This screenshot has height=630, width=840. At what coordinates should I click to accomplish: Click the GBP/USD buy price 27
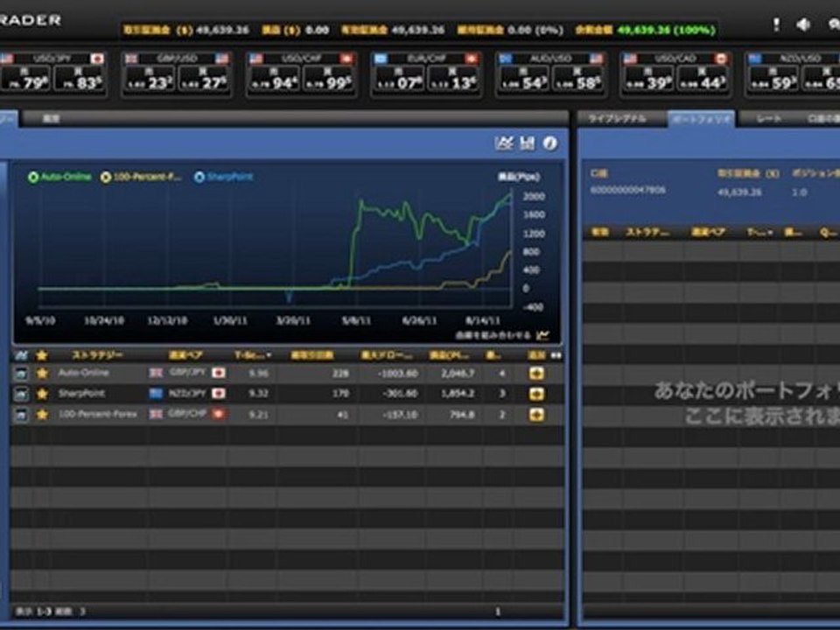click(x=204, y=80)
